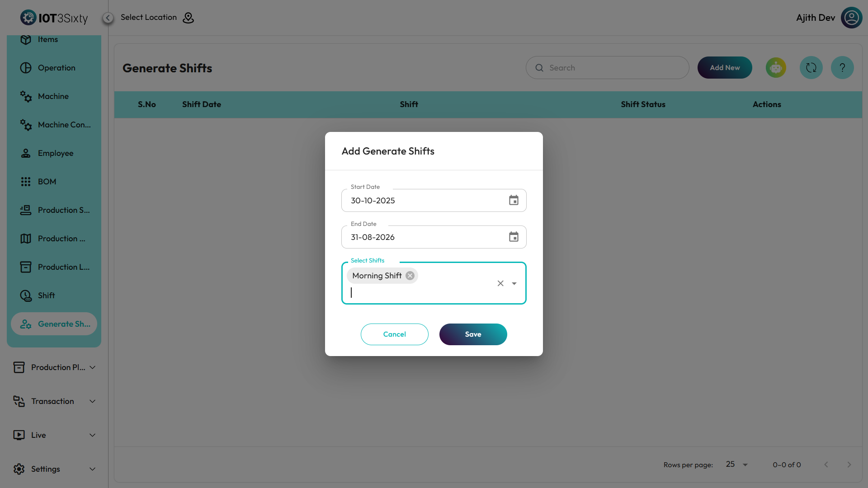Click the refresh icon button
This screenshot has width=868, height=488.
pyautogui.click(x=811, y=68)
